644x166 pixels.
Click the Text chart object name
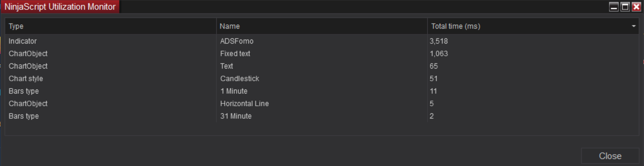(227, 66)
